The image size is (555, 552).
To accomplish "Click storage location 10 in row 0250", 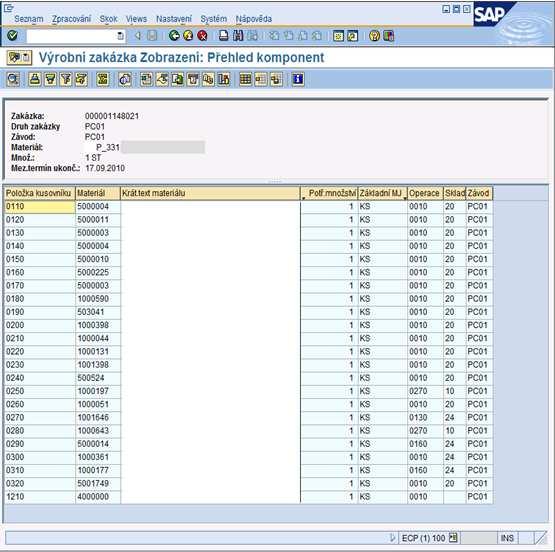I will (450, 391).
